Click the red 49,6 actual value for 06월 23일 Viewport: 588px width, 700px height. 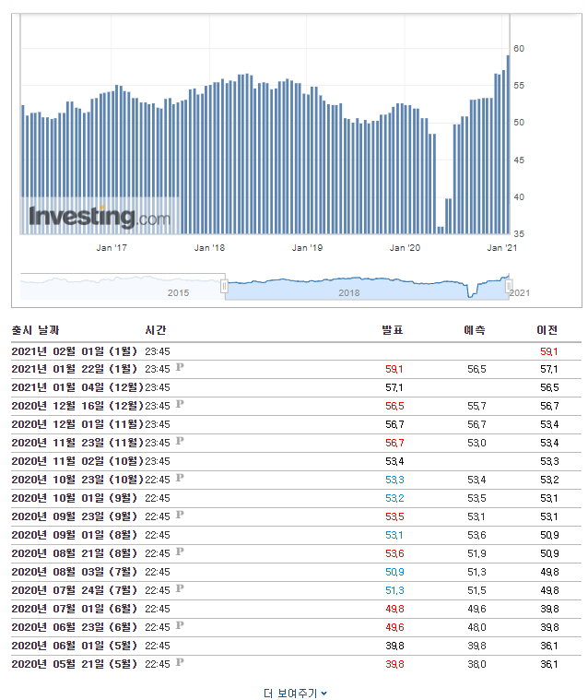tap(394, 627)
